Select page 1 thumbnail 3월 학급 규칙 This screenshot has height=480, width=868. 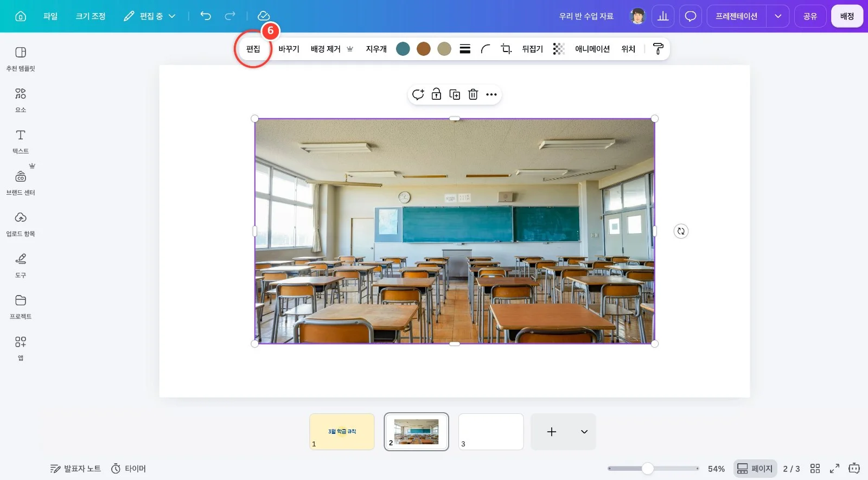coord(342,432)
